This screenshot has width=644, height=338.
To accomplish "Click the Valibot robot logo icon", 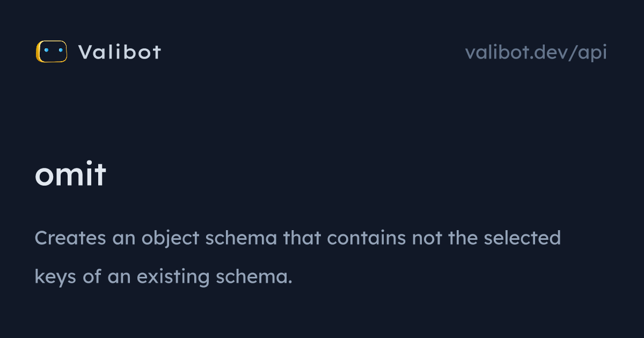I will (52, 52).
